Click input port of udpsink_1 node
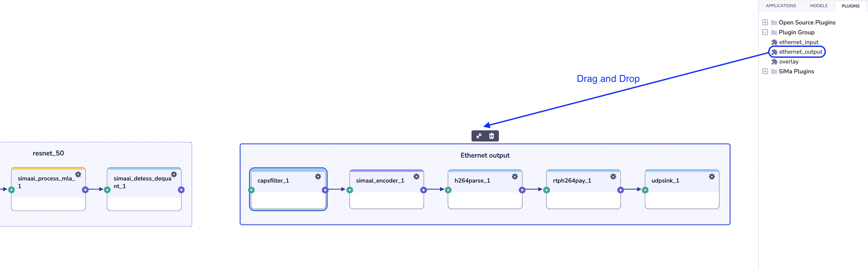Screen dimensions: 868x270 (x=645, y=190)
